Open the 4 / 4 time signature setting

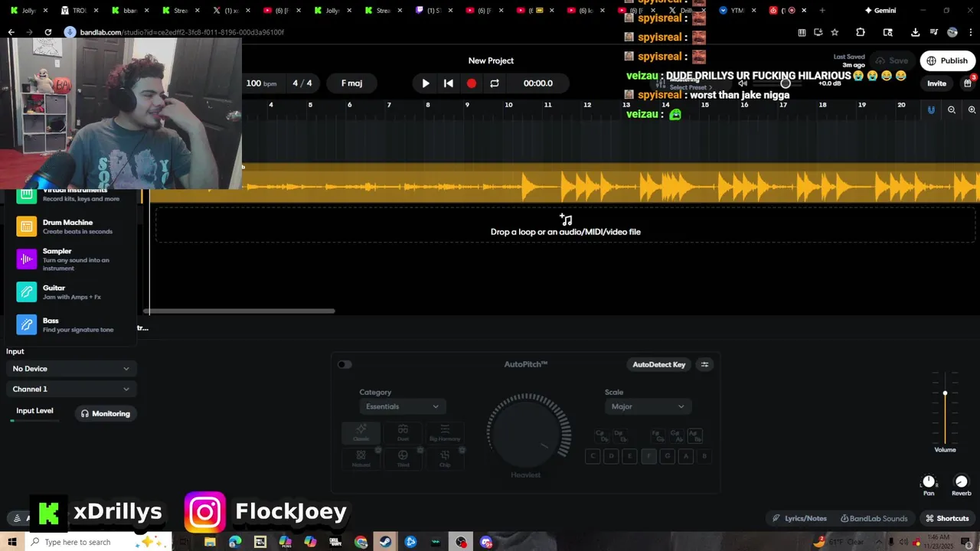[302, 83]
